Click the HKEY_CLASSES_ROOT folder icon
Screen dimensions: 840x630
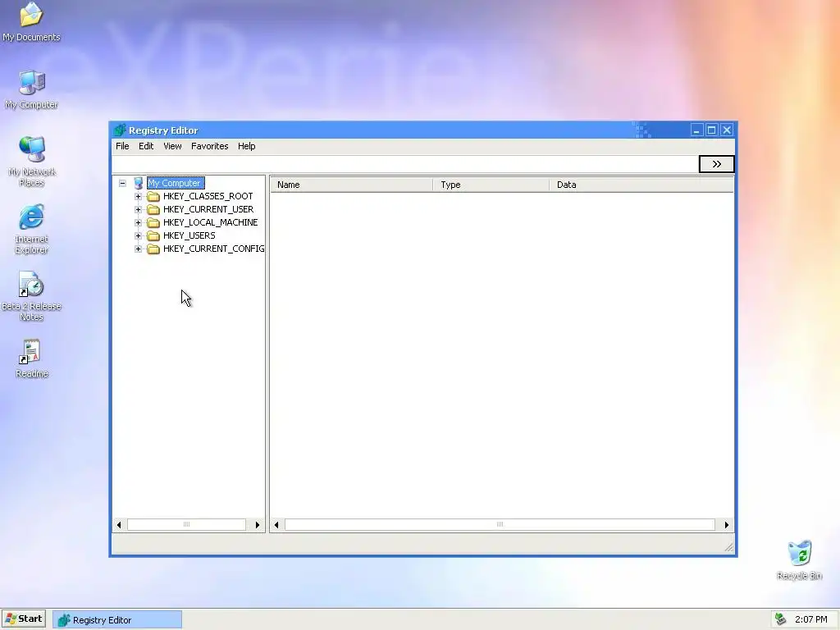tap(153, 197)
